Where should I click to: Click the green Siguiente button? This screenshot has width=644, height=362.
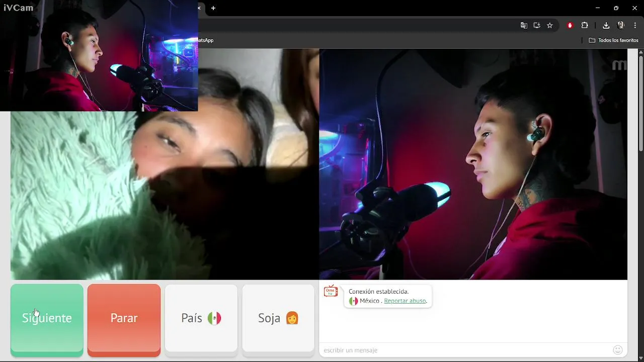(47, 320)
